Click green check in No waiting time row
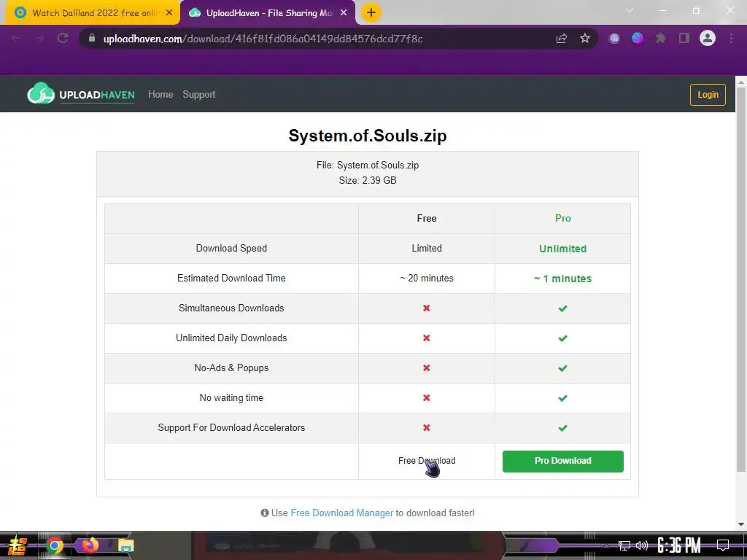 click(x=562, y=398)
